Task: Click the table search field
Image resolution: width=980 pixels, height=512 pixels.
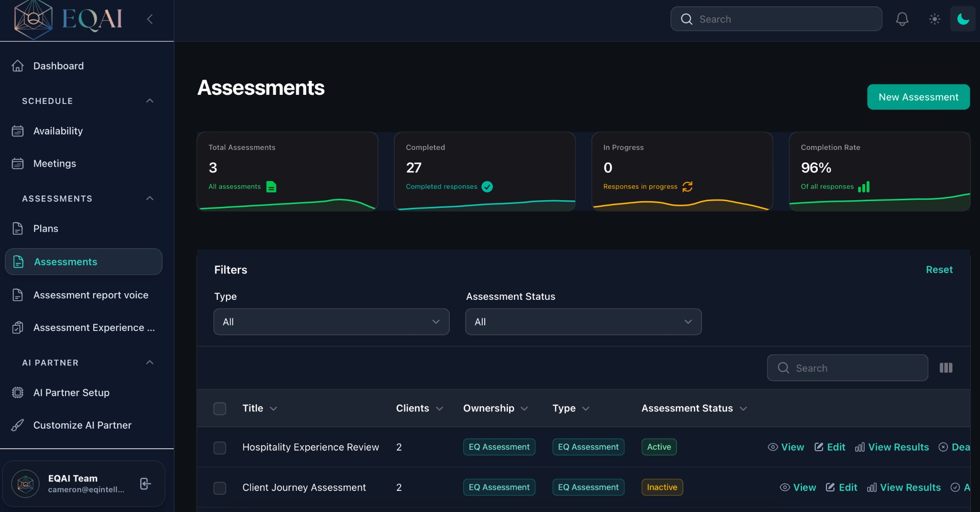Action: tap(847, 368)
